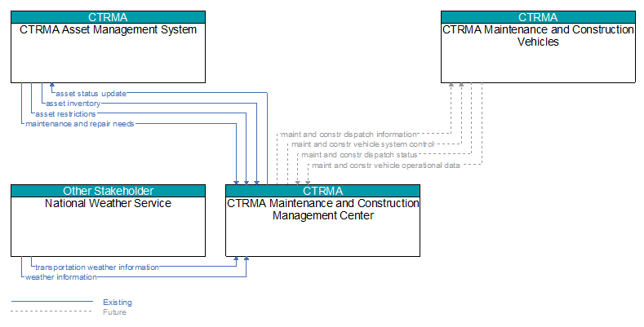
Task: Click 'maint and constr vehicle system control' label
Action: pyautogui.click(x=362, y=144)
